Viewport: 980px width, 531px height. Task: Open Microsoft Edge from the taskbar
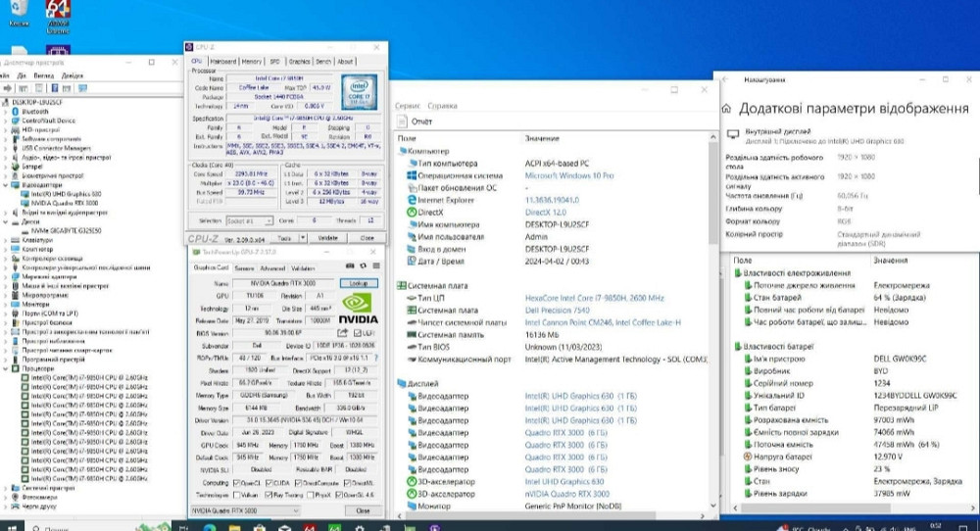click(210, 527)
